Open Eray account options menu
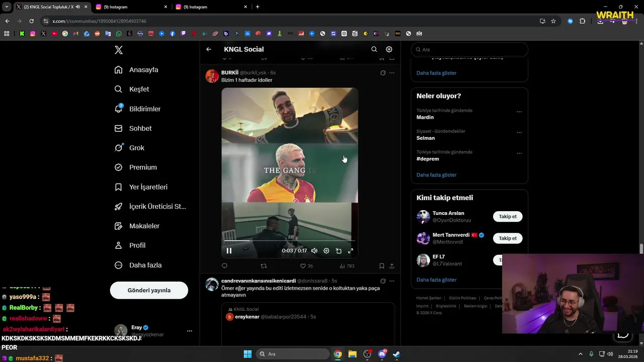 pos(190,331)
